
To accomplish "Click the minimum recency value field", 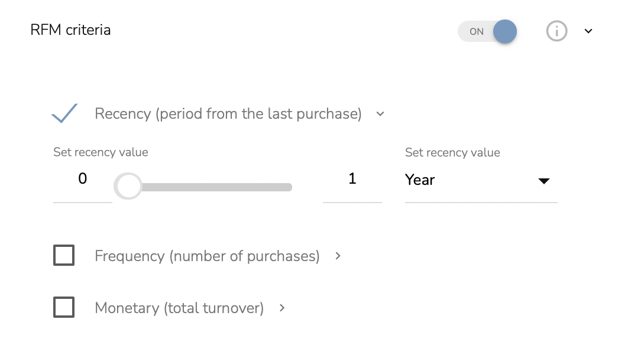I will click(82, 179).
